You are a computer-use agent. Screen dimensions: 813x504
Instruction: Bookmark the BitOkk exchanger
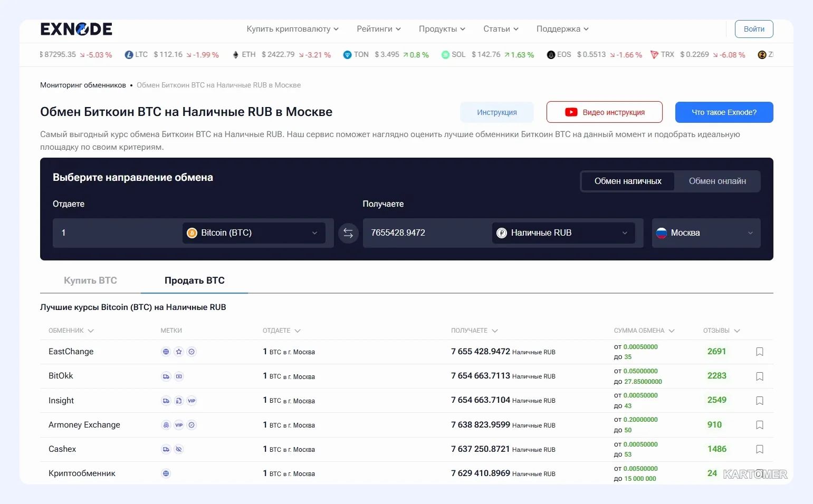760,376
